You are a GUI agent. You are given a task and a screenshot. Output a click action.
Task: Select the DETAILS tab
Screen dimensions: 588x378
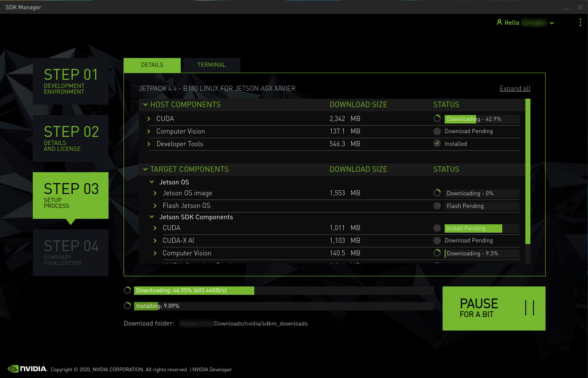(x=152, y=65)
